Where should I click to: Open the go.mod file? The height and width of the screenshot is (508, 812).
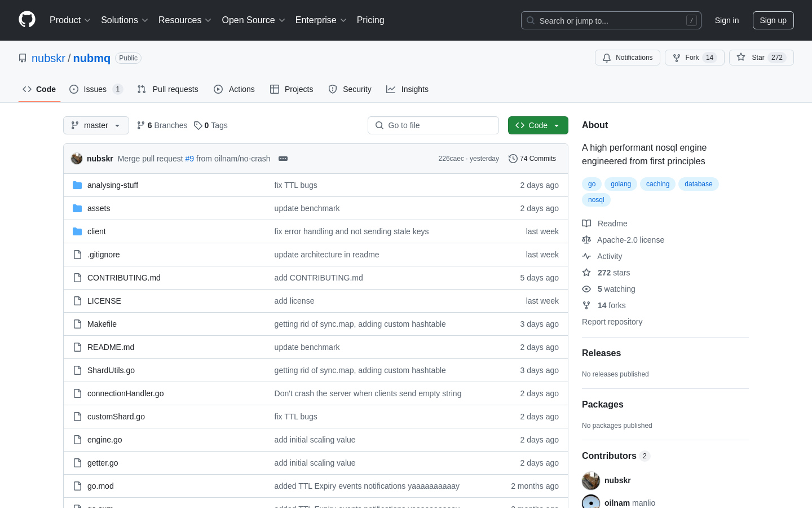coord(100,486)
